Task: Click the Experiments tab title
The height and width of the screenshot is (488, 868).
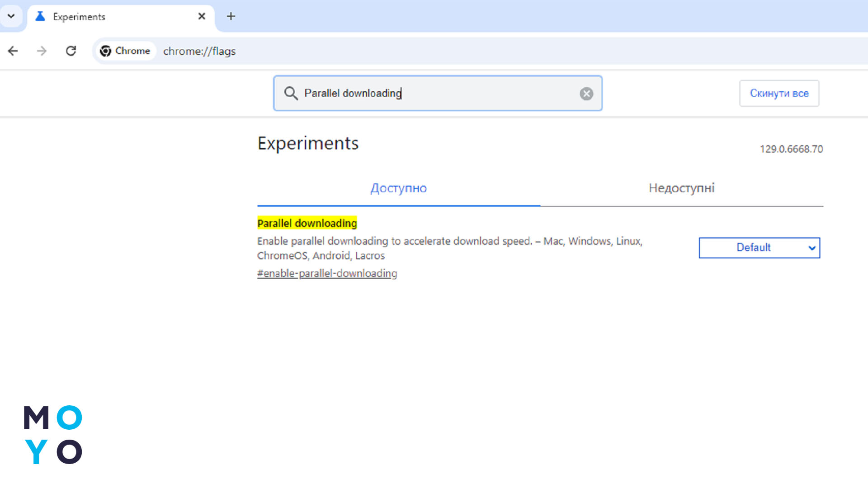Action: click(x=79, y=17)
